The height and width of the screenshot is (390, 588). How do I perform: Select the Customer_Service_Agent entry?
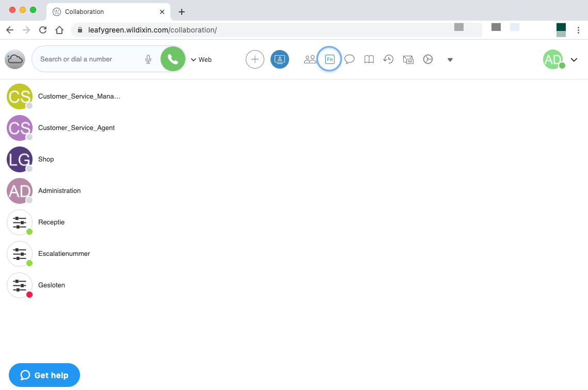76,128
